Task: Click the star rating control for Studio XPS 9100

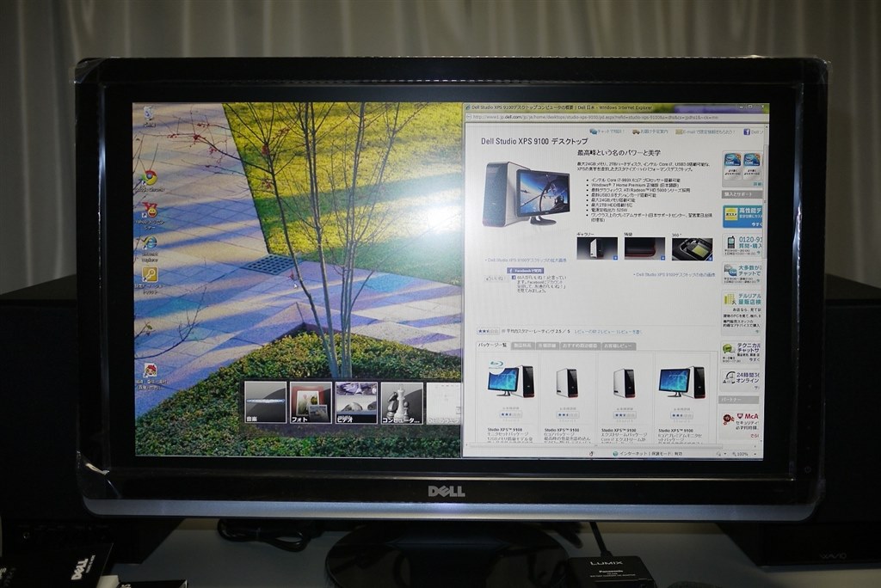Action: [483, 330]
